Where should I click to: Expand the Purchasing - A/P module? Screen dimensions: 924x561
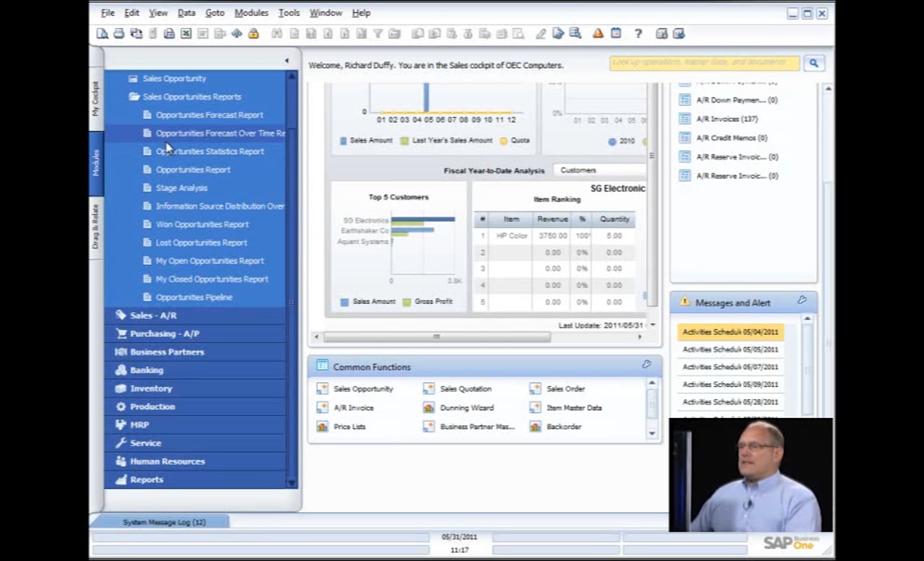pos(165,334)
